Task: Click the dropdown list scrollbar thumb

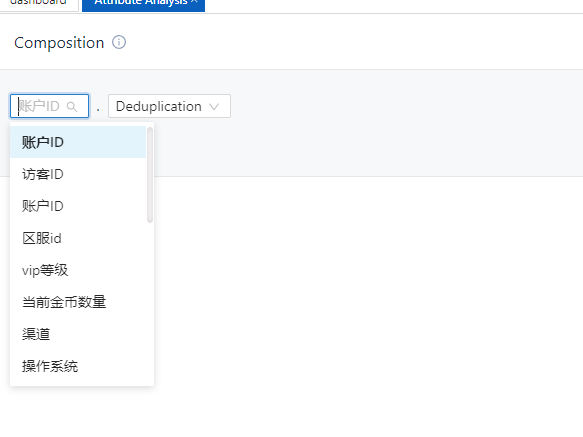Action: 150,175
